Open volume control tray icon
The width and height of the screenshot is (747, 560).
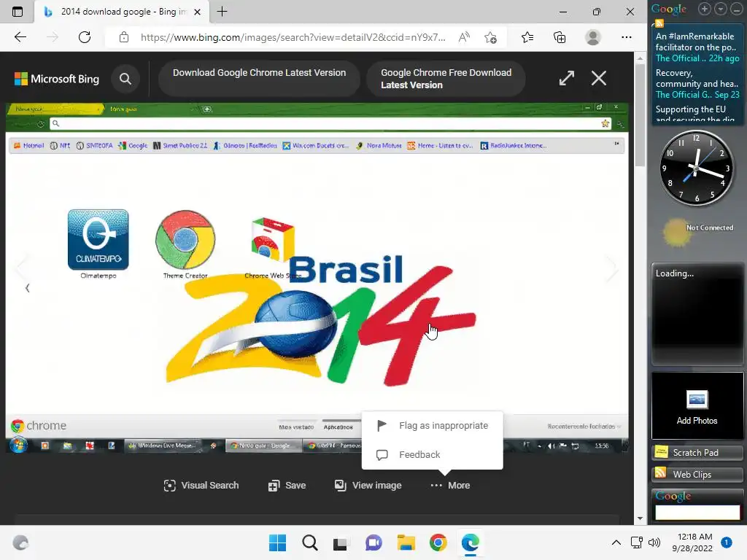click(x=654, y=542)
